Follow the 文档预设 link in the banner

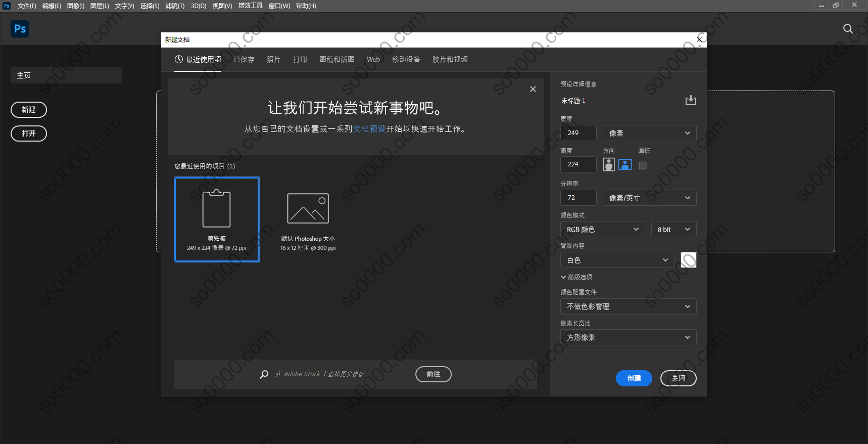pos(369,129)
